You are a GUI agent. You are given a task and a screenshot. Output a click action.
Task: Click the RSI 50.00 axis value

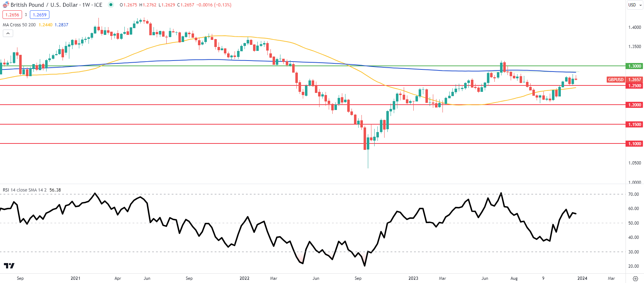click(x=634, y=223)
